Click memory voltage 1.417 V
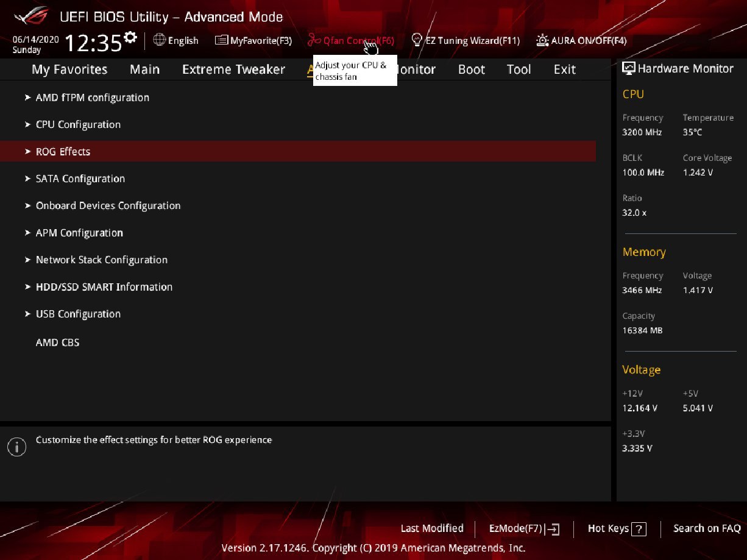Screen dimensions: 747x560 point(698,290)
